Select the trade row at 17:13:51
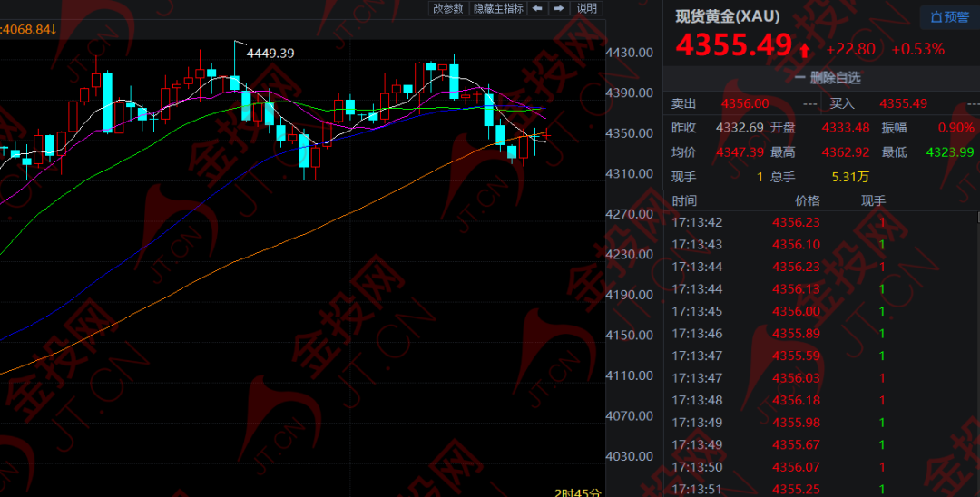This screenshot has width=980, height=497. click(819, 489)
